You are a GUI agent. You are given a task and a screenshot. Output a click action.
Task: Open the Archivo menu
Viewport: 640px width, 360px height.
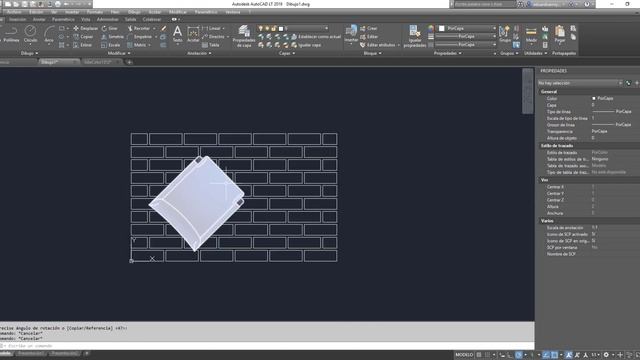(x=13, y=12)
